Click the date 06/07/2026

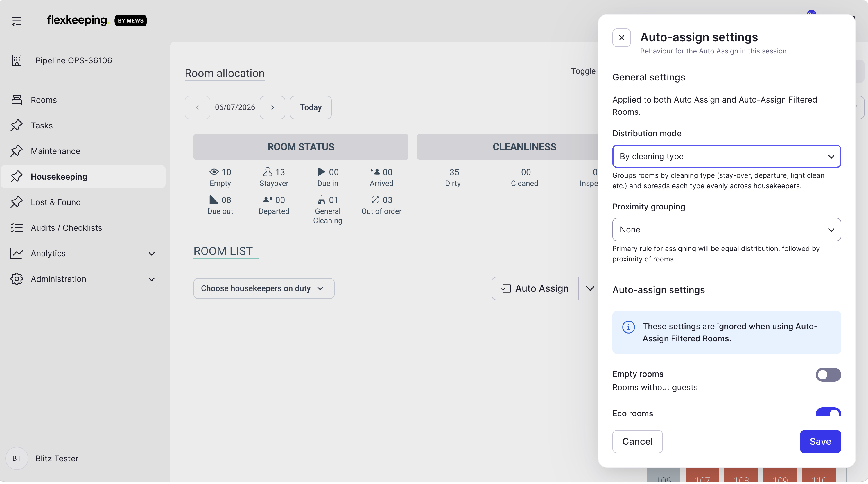(235, 107)
